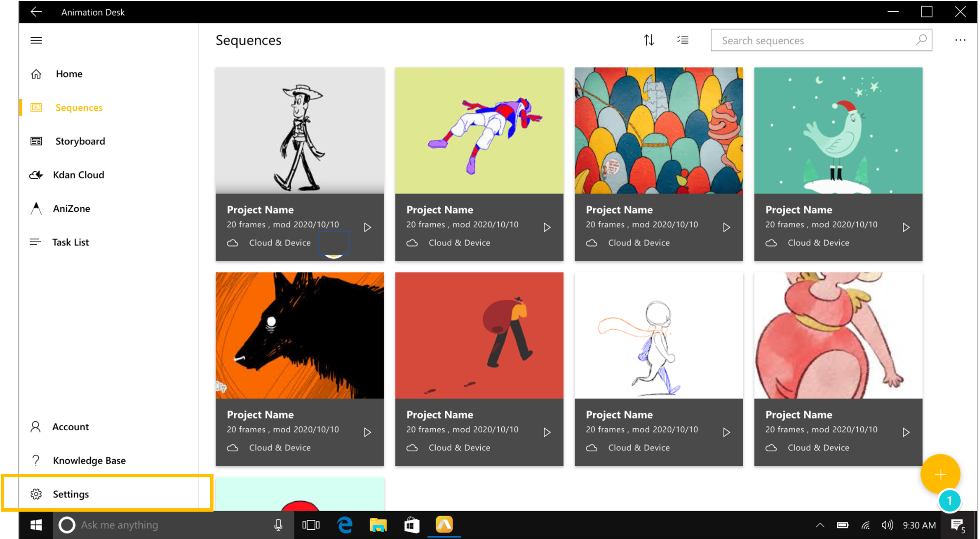This screenshot has height=539, width=980.
Task: Open the Windows Start menu
Action: click(x=36, y=525)
